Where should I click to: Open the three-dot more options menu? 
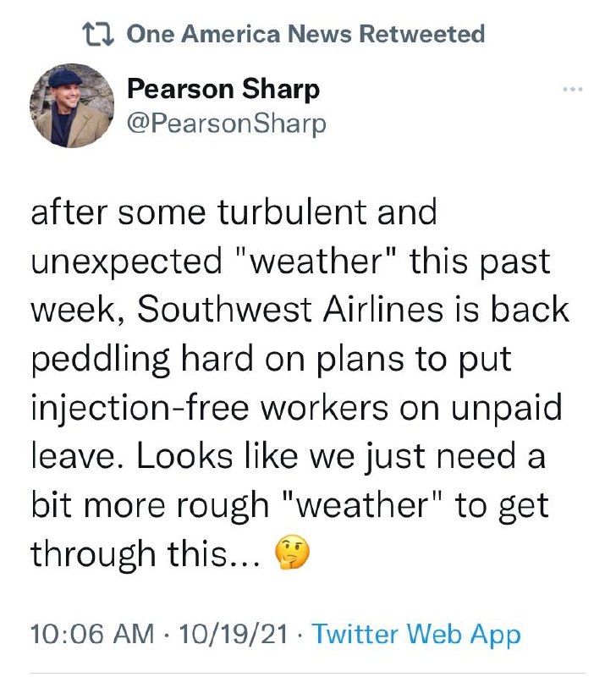573,90
